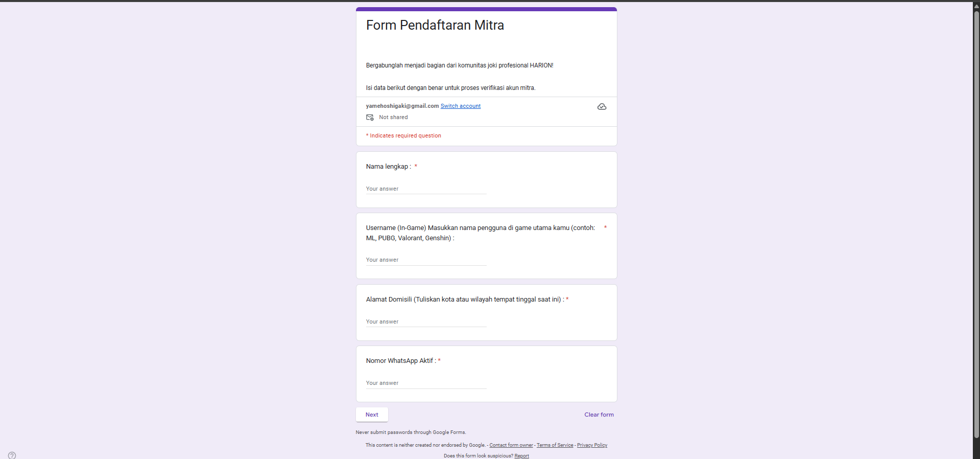Click the Nomor WhatsApp Aktif answer field
Image resolution: width=980 pixels, height=459 pixels.
(x=426, y=383)
